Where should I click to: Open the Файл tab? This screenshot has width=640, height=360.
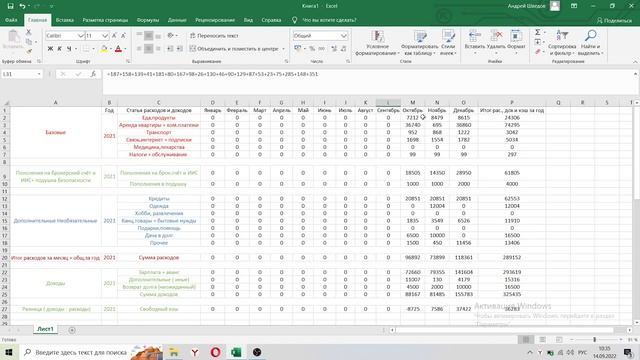click(x=11, y=20)
